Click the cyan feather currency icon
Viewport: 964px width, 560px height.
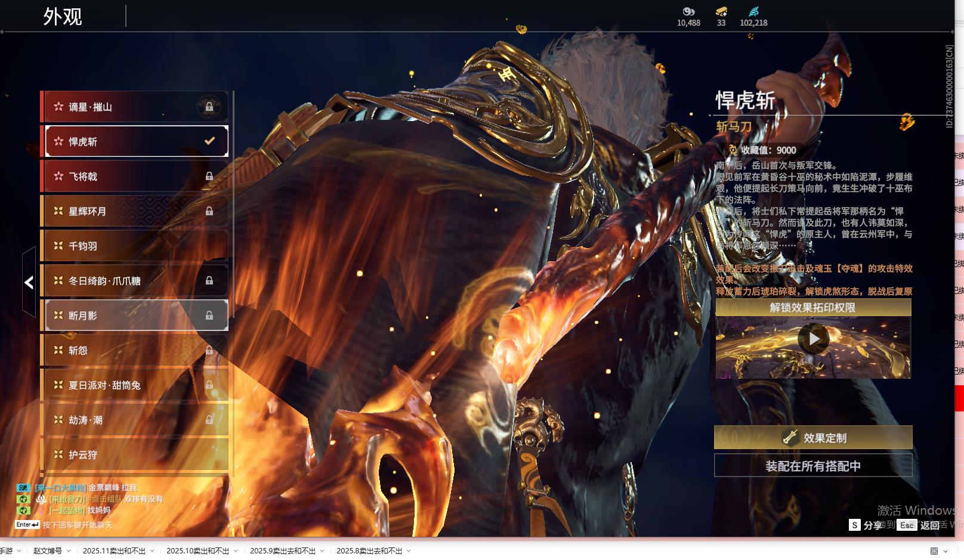(x=753, y=11)
